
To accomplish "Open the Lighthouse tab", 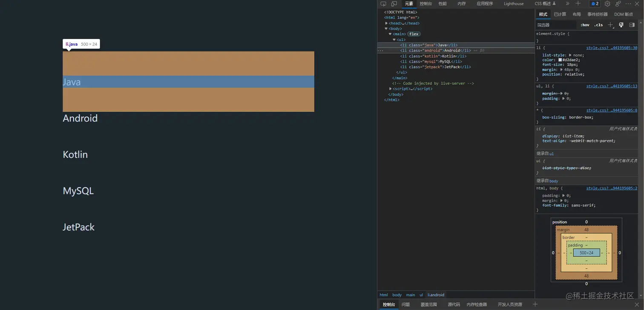I will 514,4.
